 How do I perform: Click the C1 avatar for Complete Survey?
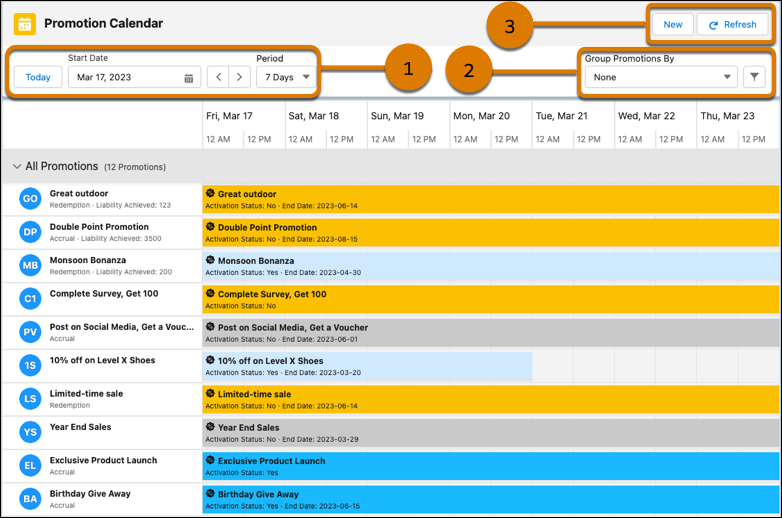[x=30, y=299]
